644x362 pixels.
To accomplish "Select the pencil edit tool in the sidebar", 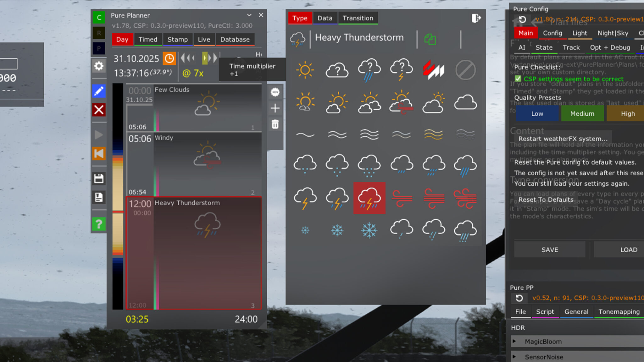I will (99, 91).
